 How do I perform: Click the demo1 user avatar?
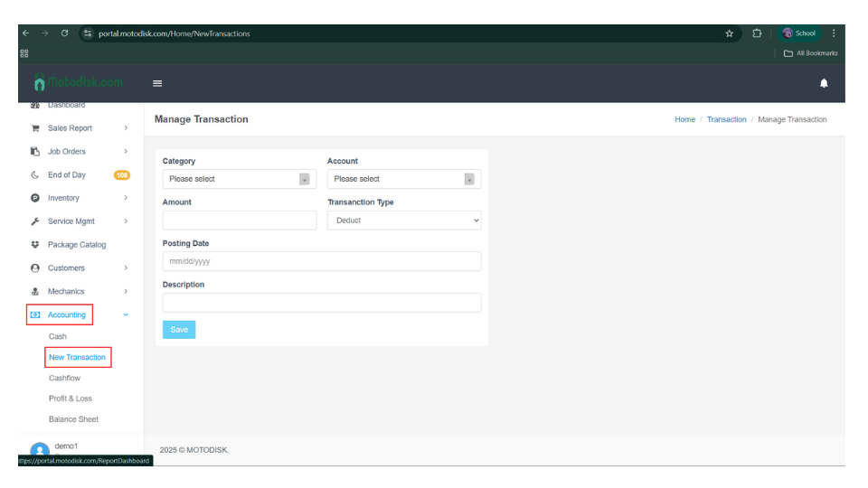(x=39, y=450)
